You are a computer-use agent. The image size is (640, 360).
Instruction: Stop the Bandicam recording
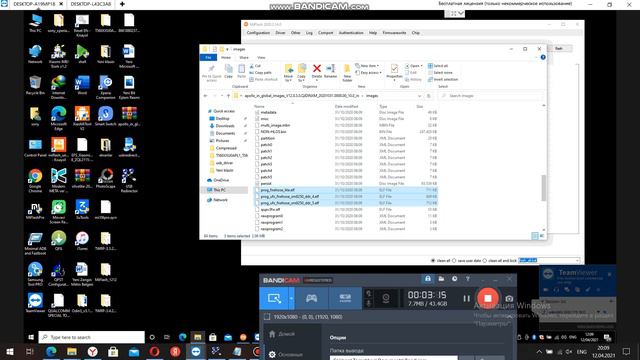point(488,298)
